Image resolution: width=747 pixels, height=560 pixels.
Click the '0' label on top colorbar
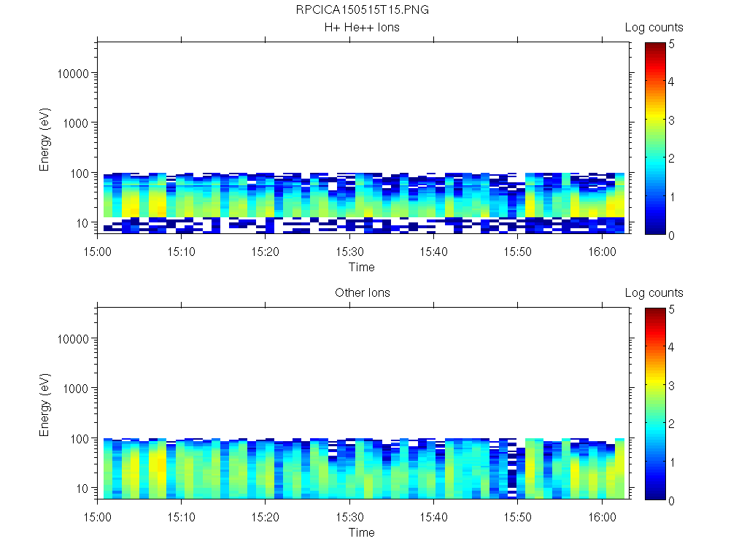tap(671, 236)
